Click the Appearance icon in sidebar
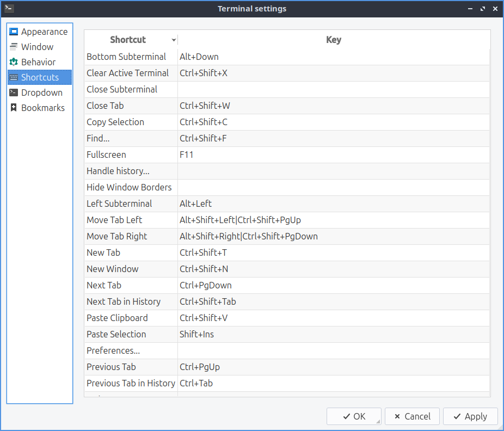 (x=14, y=32)
